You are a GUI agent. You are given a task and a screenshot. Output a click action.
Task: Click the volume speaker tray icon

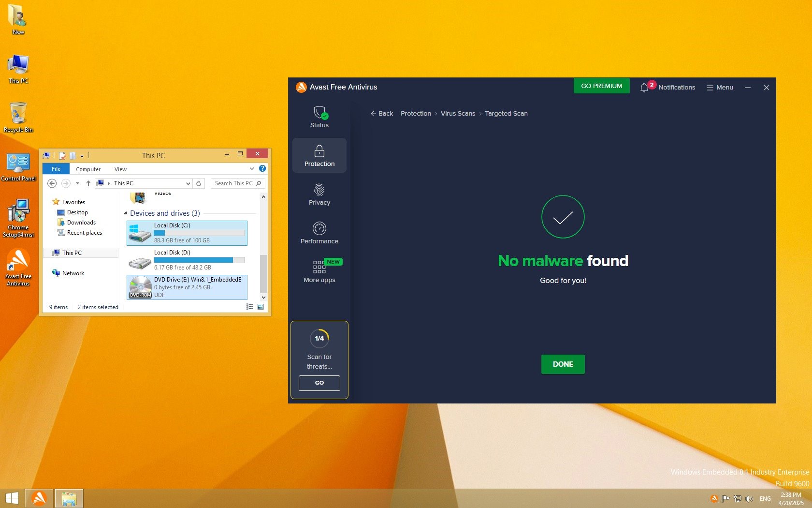point(749,499)
